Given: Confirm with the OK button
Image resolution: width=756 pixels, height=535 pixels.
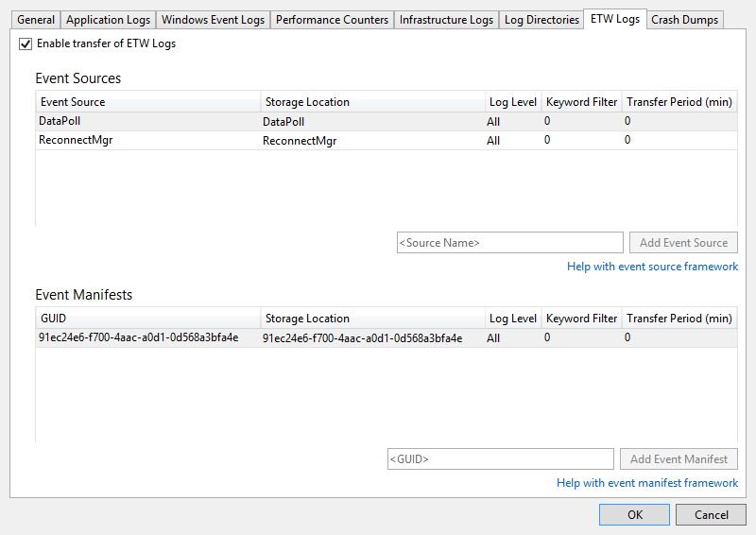Looking at the screenshot, I should [634, 515].
